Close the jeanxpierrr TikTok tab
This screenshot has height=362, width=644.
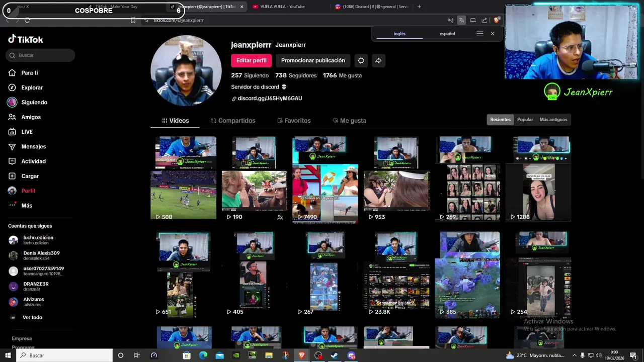(x=242, y=7)
